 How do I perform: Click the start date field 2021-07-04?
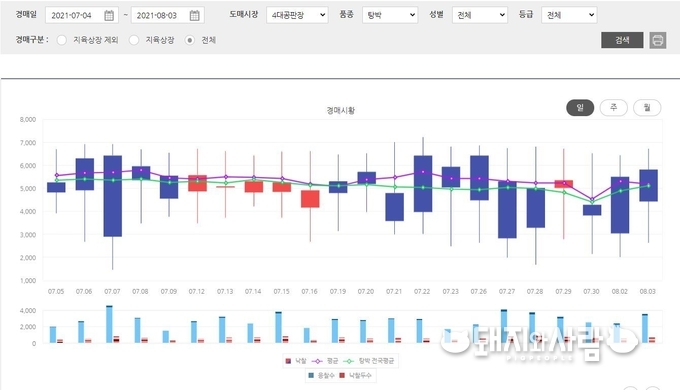coord(82,16)
